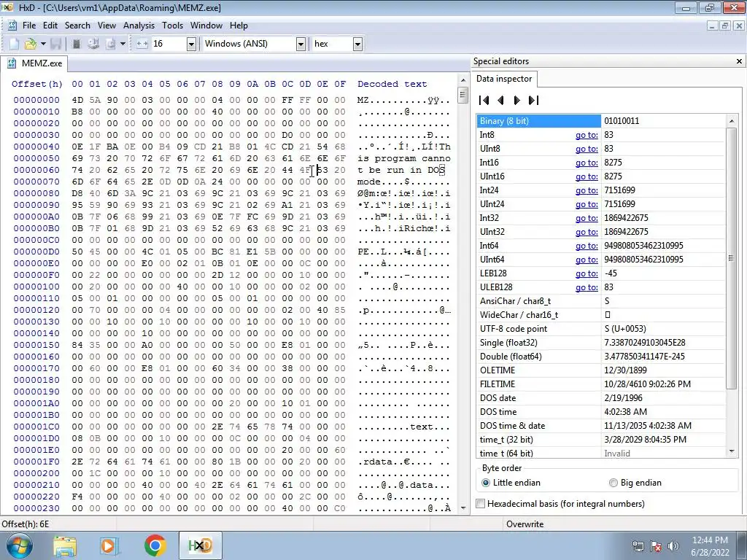Click the Open main memory chip icon
747x560 pixels.
tap(76, 44)
